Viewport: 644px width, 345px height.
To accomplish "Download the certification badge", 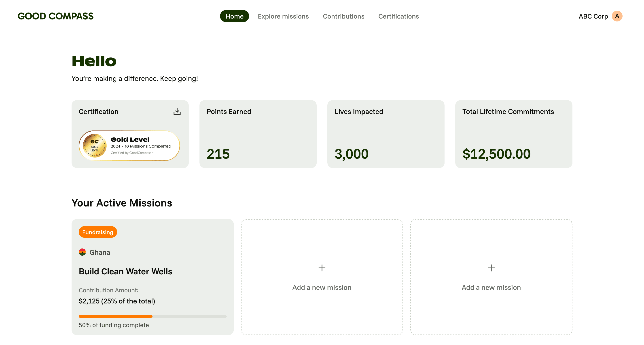I will tap(177, 111).
